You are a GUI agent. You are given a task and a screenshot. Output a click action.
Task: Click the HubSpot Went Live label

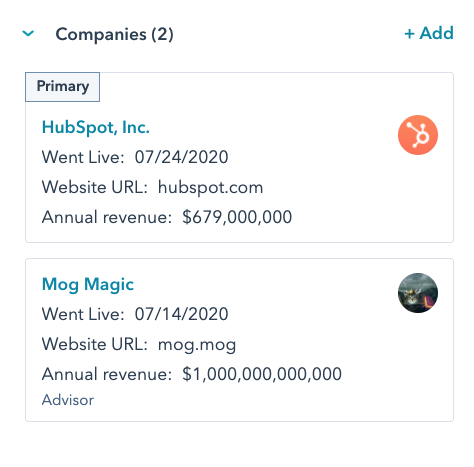(x=83, y=157)
